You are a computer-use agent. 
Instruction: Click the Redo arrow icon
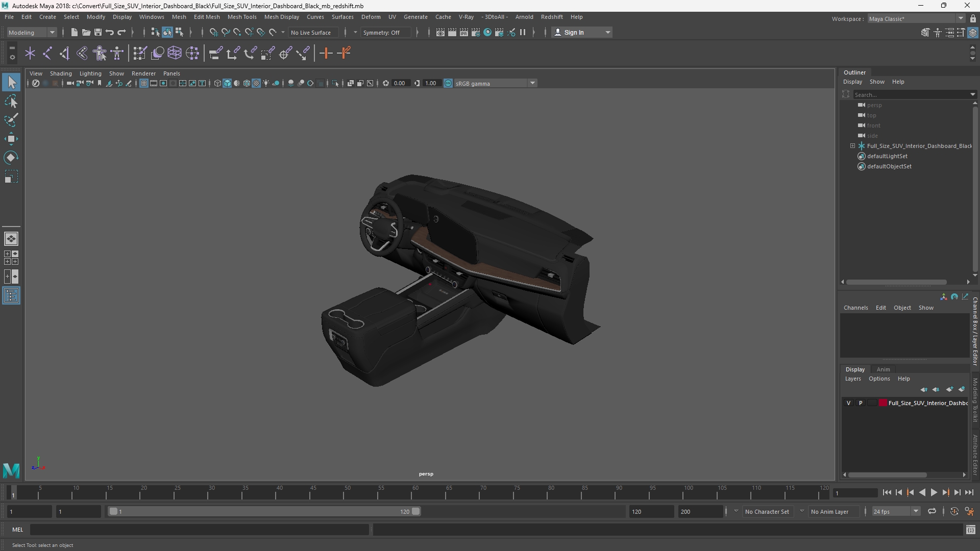tap(121, 32)
